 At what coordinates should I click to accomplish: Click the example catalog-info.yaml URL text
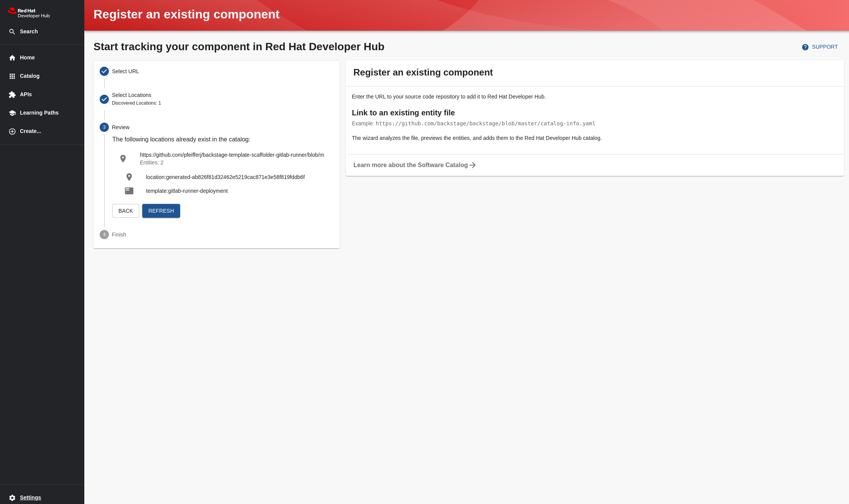[x=485, y=123]
